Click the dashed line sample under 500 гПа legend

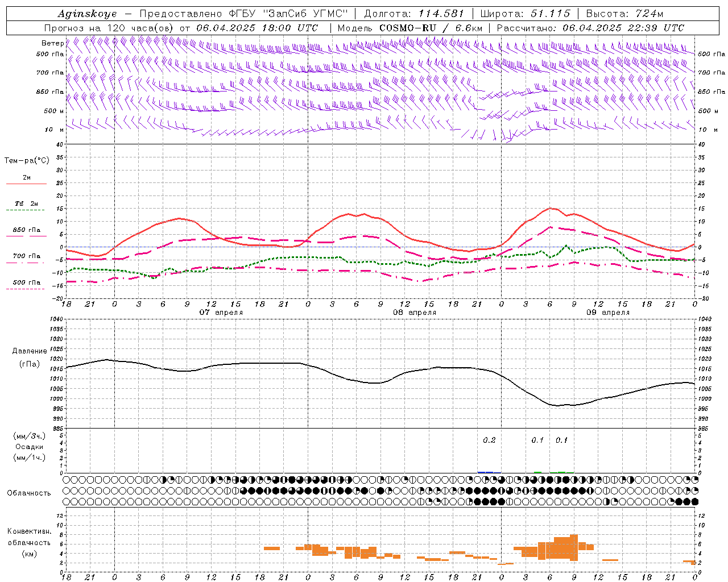click(26, 289)
